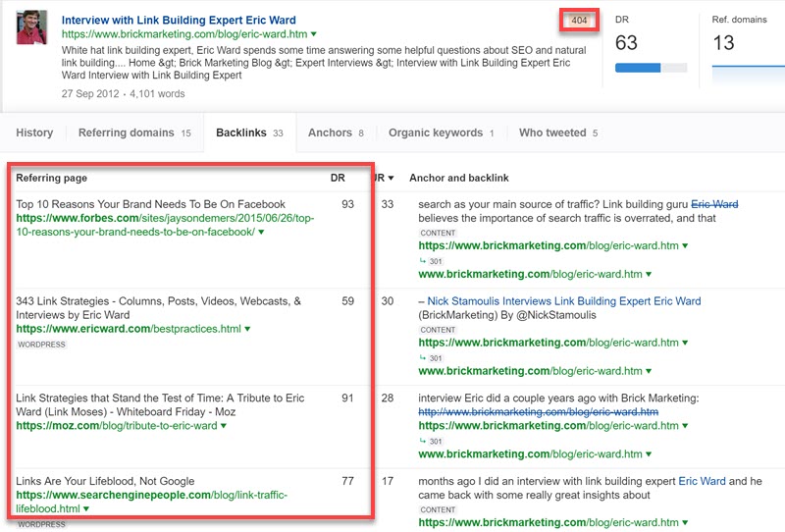Click the UR value 33 in Forbes row
The width and height of the screenshot is (785, 532).
click(x=388, y=204)
